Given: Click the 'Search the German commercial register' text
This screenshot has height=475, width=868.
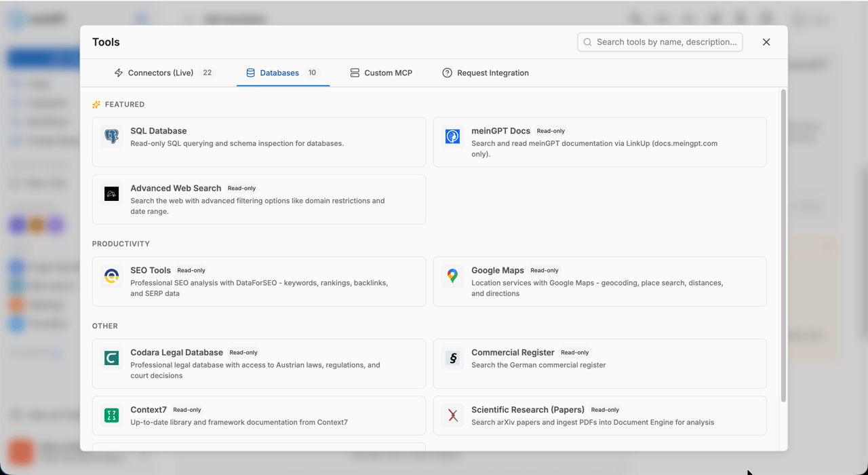Looking at the screenshot, I should pos(538,365).
